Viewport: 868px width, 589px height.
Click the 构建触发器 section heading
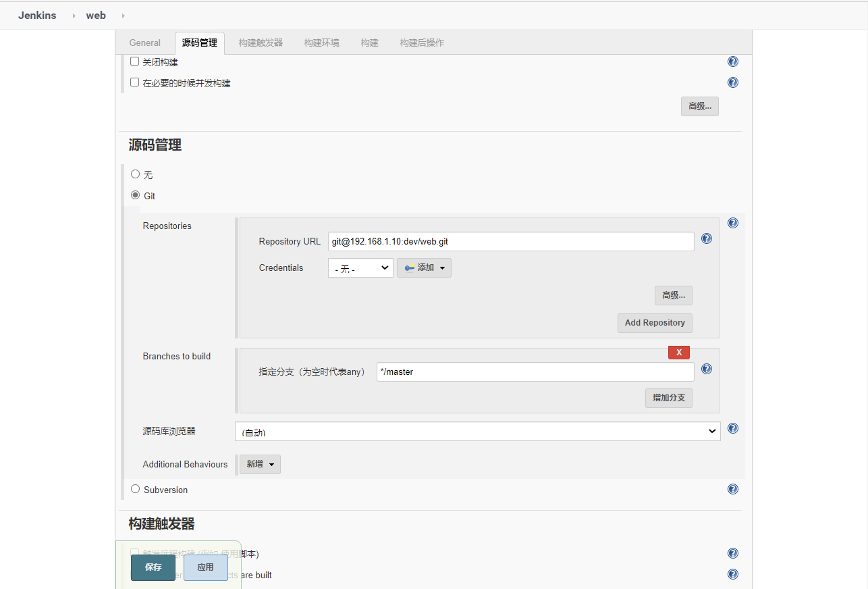pos(162,524)
